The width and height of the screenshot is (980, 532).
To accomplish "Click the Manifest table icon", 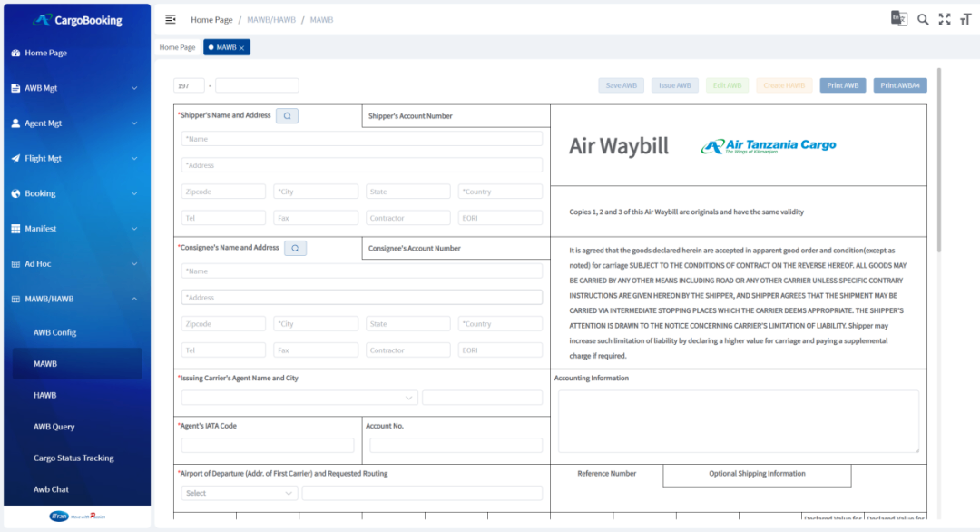I will click(15, 229).
